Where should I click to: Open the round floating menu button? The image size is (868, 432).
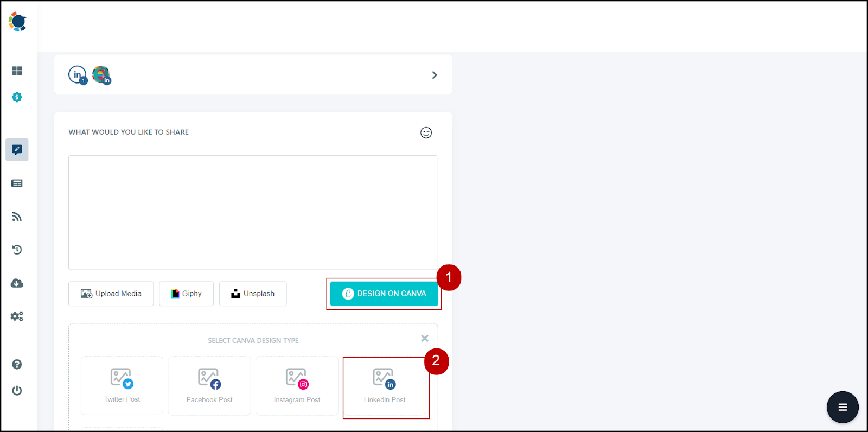(x=843, y=407)
